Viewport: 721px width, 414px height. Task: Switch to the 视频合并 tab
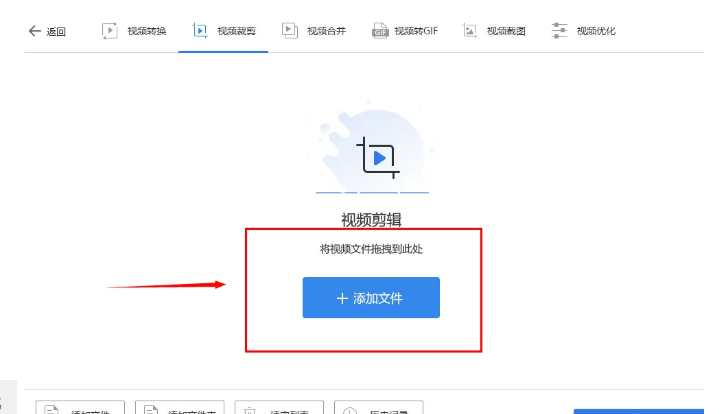coord(314,31)
